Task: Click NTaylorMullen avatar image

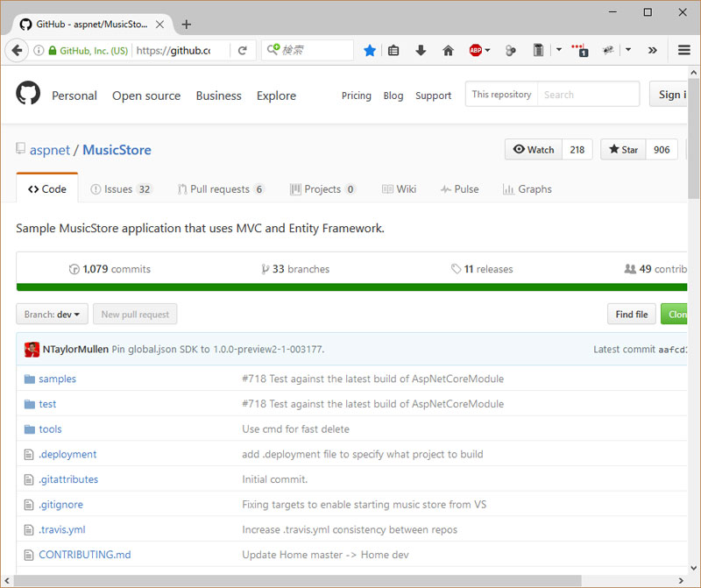Action: (x=32, y=350)
